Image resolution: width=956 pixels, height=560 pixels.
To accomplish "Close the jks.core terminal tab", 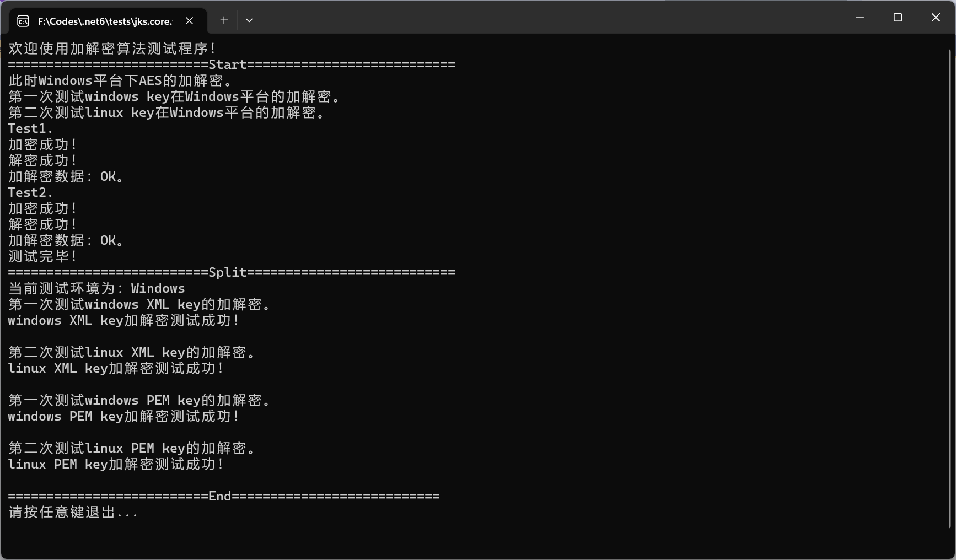I will [189, 20].
